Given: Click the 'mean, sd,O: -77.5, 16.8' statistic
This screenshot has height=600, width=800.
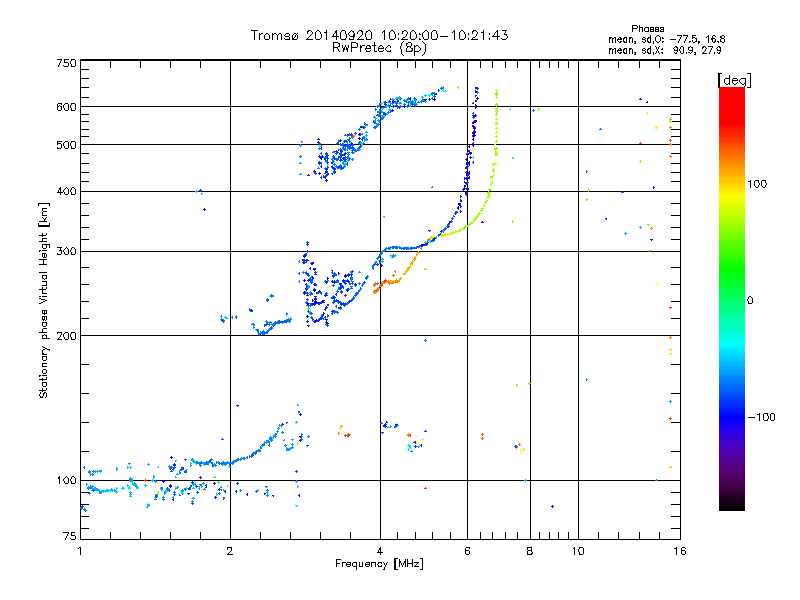Looking at the screenshot, I should pos(666,39).
